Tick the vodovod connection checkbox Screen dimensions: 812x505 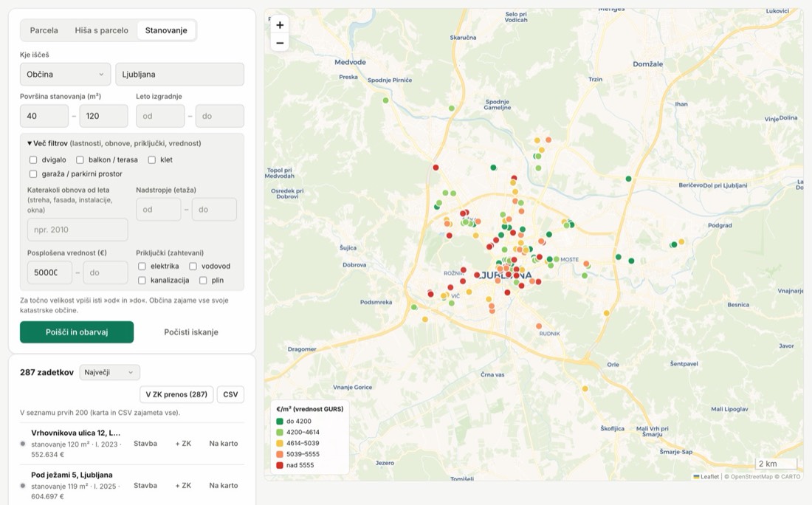193,266
